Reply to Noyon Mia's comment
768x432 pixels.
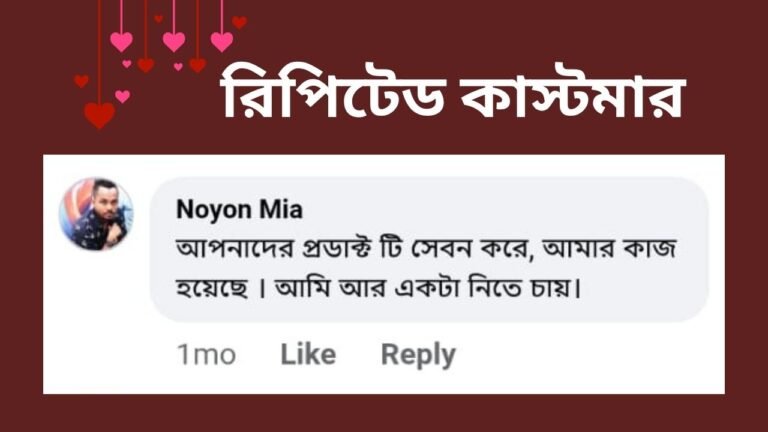(418, 354)
